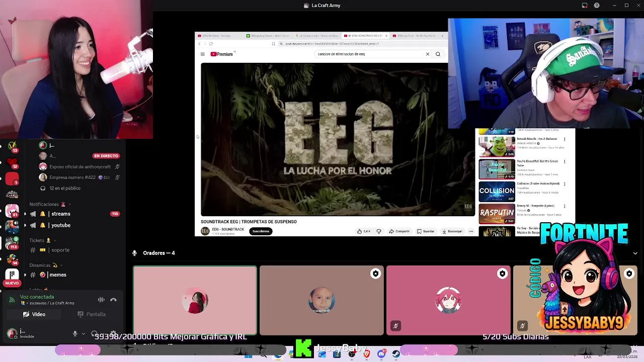Click '12 en el público' audience row

[60, 188]
